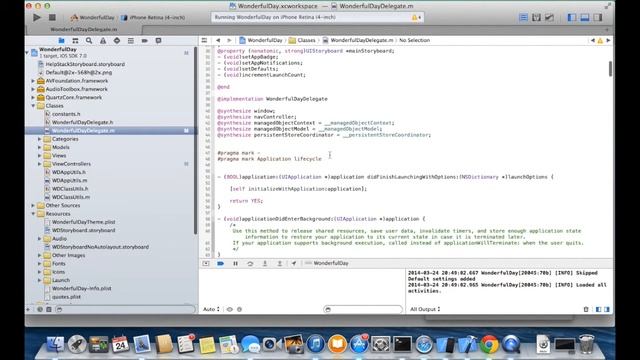Select the Version editor button

549,18
